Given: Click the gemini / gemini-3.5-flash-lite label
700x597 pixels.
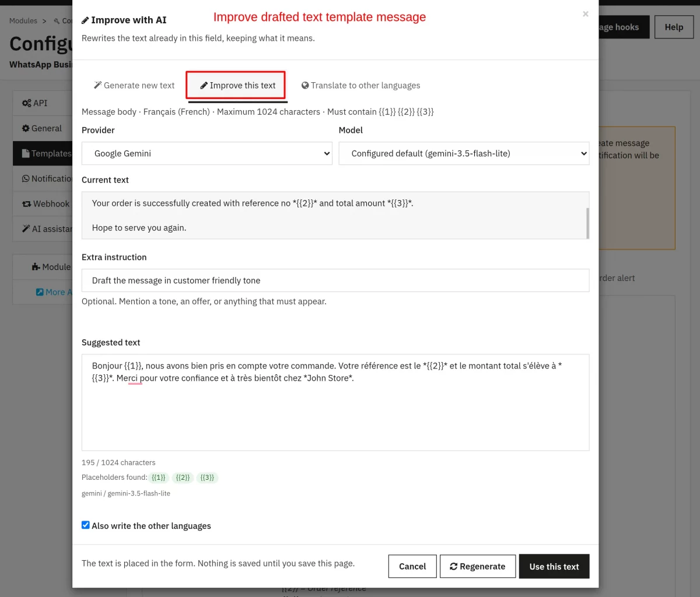Looking at the screenshot, I should pyautogui.click(x=126, y=493).
